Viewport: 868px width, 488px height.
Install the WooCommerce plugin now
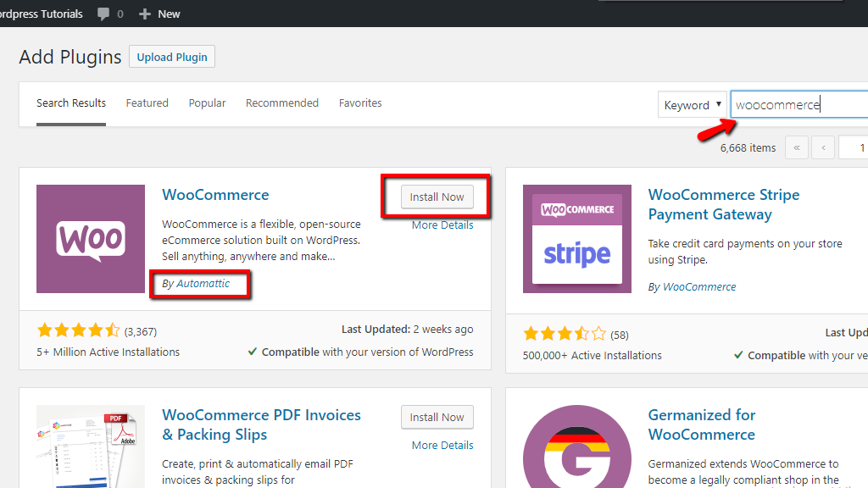437,197
